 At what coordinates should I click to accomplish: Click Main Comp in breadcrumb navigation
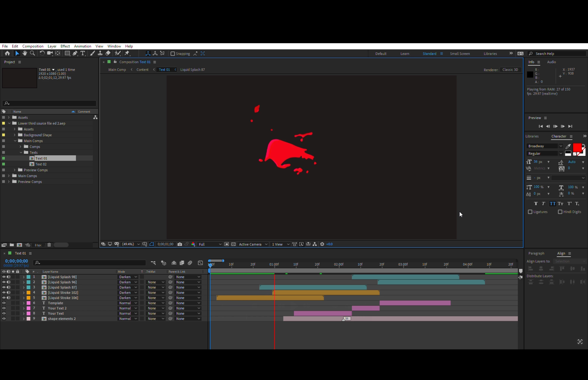[x=117, y=70]
